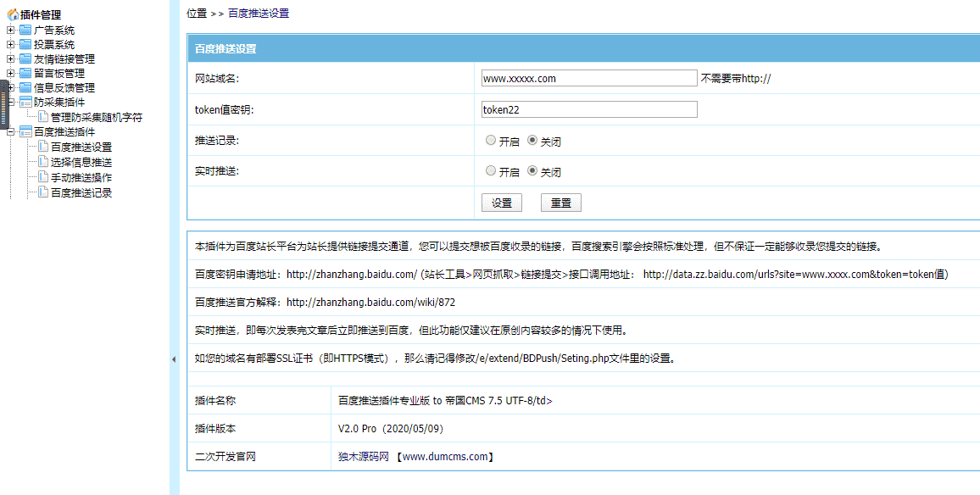
Task: Open 信息反馈管理 in the tree
Action: (64, 87)
